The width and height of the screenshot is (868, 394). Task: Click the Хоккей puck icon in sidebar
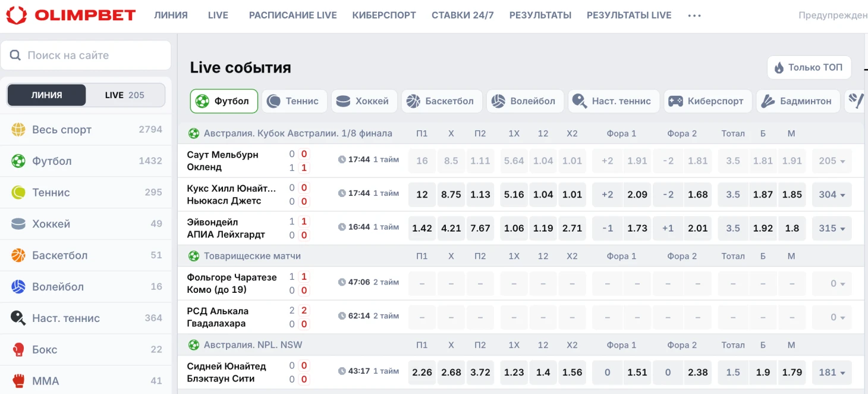click(18, 224)
